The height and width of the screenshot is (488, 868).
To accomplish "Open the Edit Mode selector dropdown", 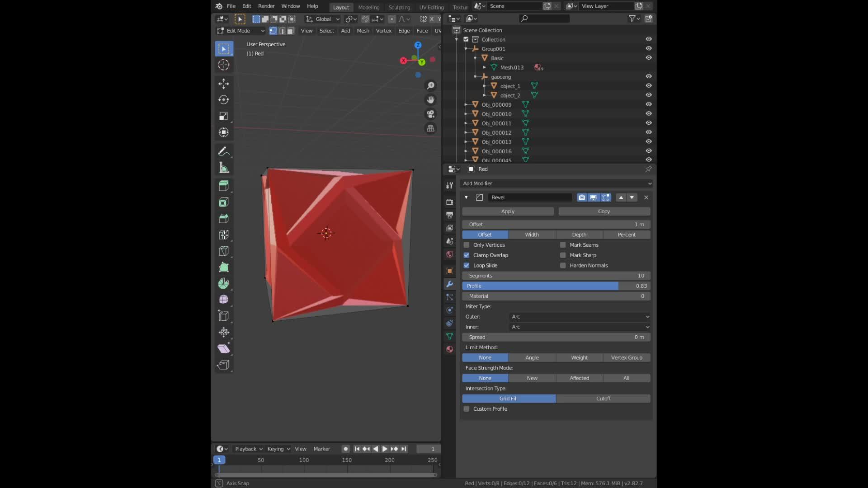I will pos(240,30).
